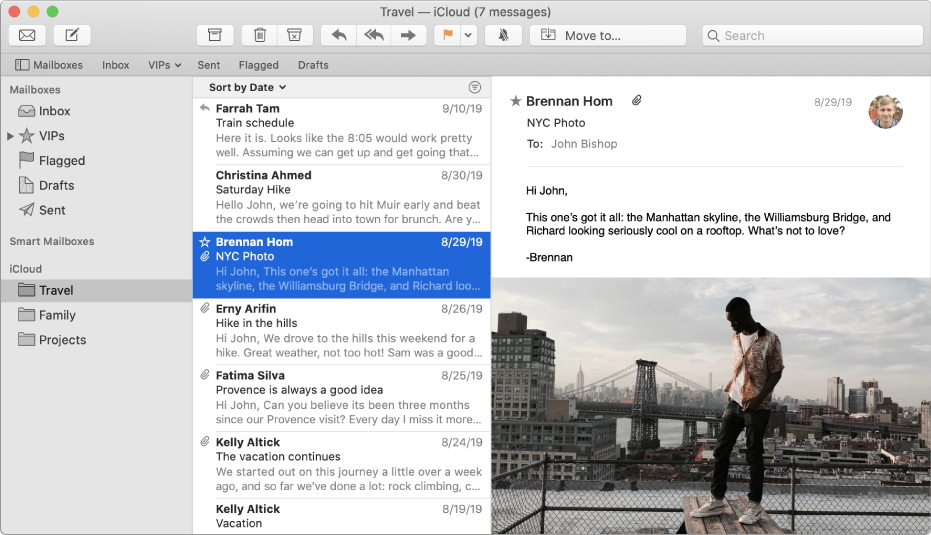Image resolution: width=931 pixels, height=535 pixels.
Task: Open Kelly Altick's Vacation message
Action: 341,516
